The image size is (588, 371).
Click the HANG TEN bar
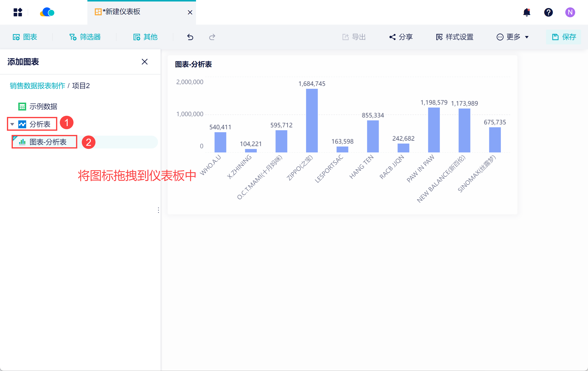[373, 136]
